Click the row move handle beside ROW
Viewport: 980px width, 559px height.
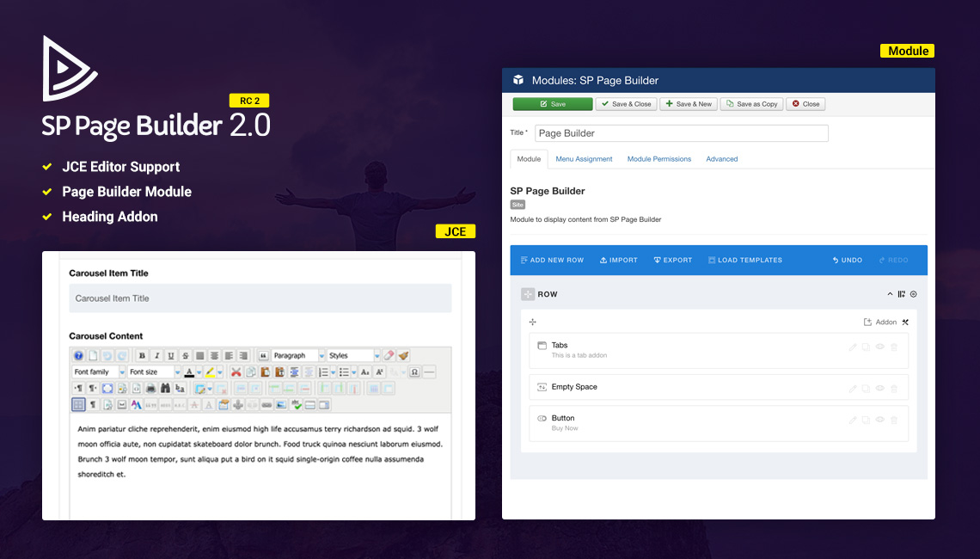(528, 294)
